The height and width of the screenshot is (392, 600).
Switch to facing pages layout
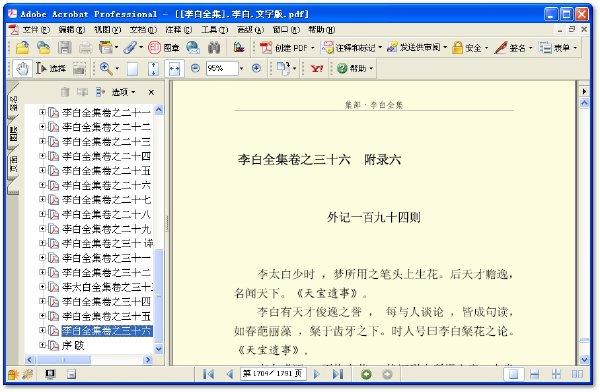pos(577,374)
